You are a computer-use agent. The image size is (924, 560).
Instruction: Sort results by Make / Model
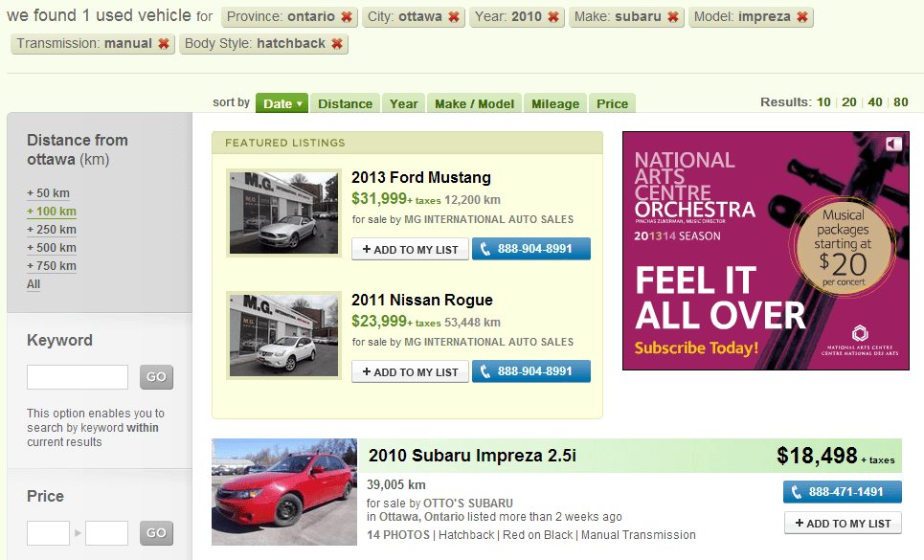tap(474, 103)
